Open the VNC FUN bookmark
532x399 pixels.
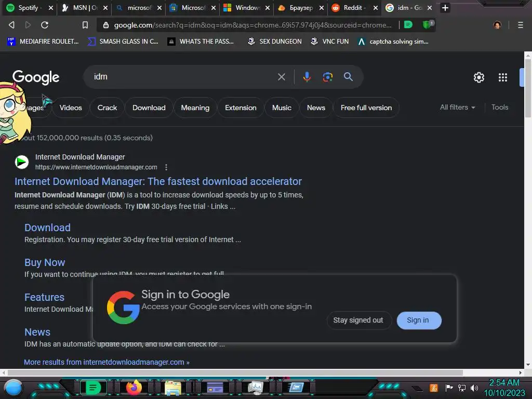(330, 42)
